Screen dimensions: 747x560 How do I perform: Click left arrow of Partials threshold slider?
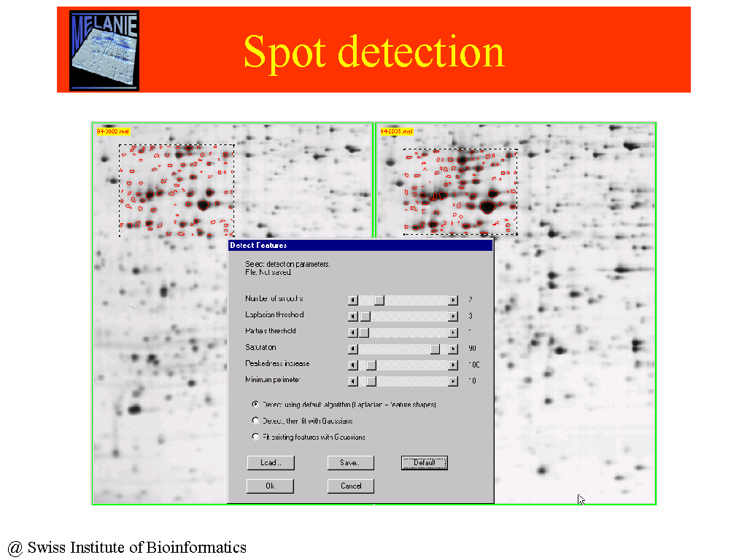click(353, 332)
